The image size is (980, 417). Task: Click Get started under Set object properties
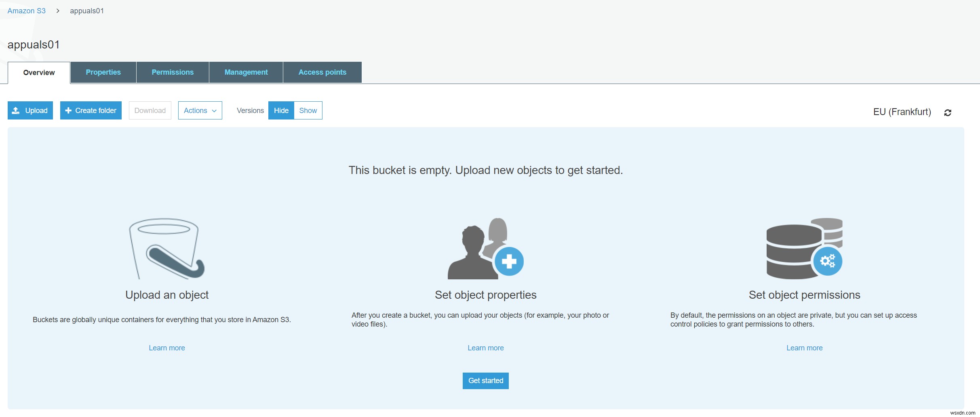pos(485,381)
